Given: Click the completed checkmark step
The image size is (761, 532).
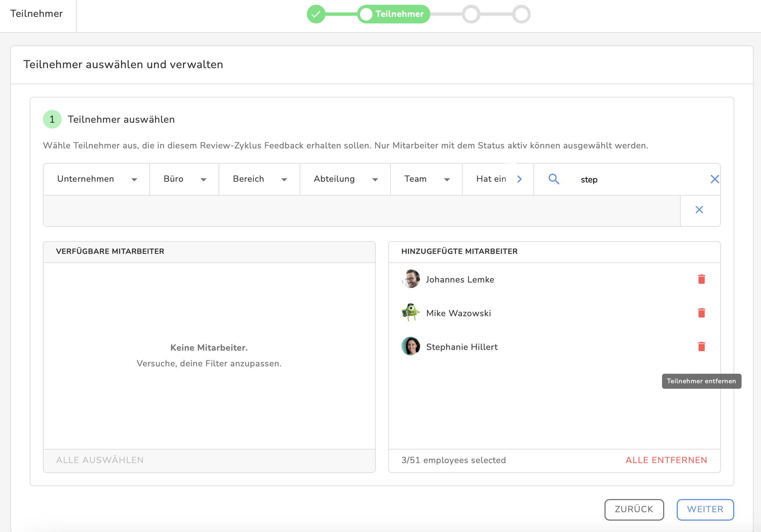Looking at the screenshot, I should pyautogui.click(x=316, y=14).
